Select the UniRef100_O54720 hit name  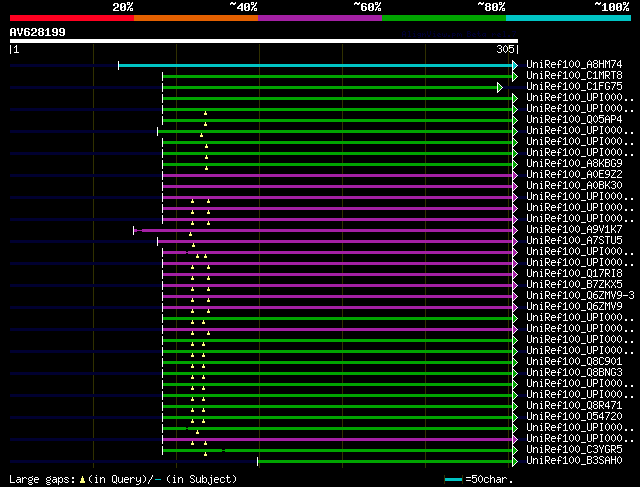(577, 417)
